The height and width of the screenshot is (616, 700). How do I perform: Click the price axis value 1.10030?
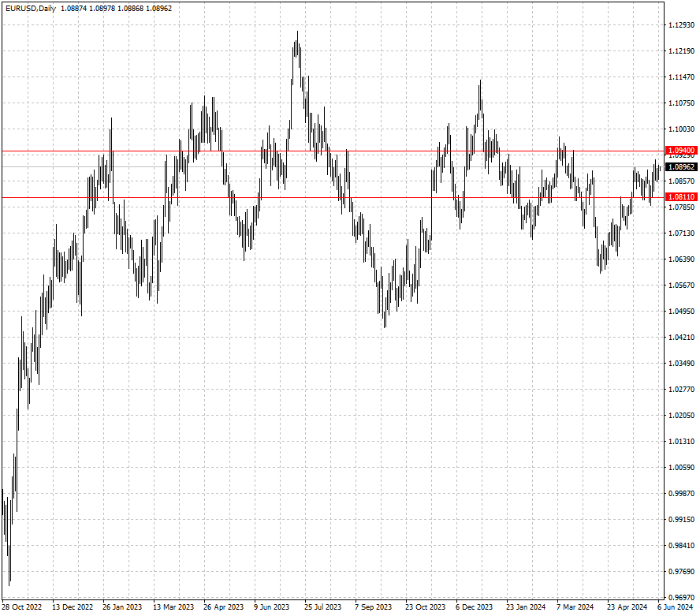coord(681,129)
